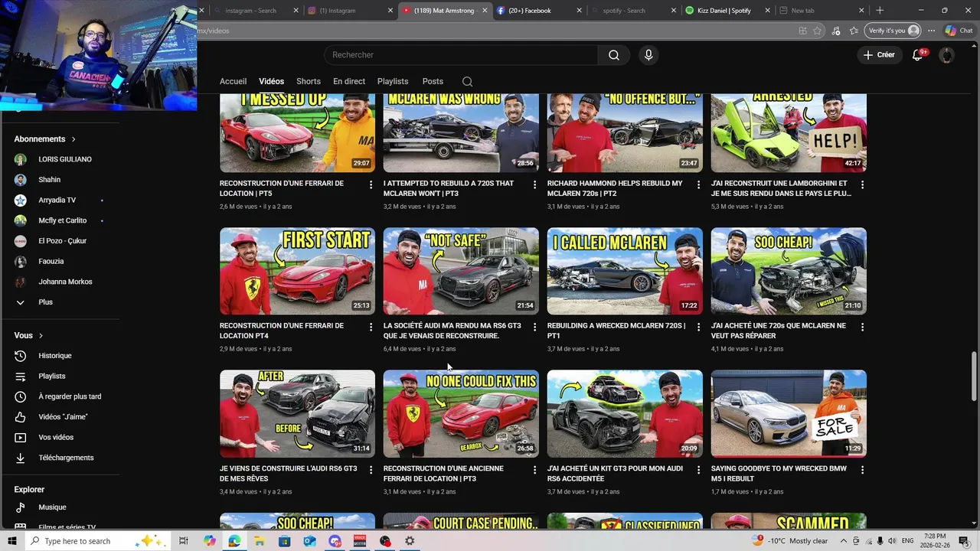The width and height of the screenshot is (980, 551).
Task: Open options menu for Ferrari de location PT4
Action: click(371, 327)
